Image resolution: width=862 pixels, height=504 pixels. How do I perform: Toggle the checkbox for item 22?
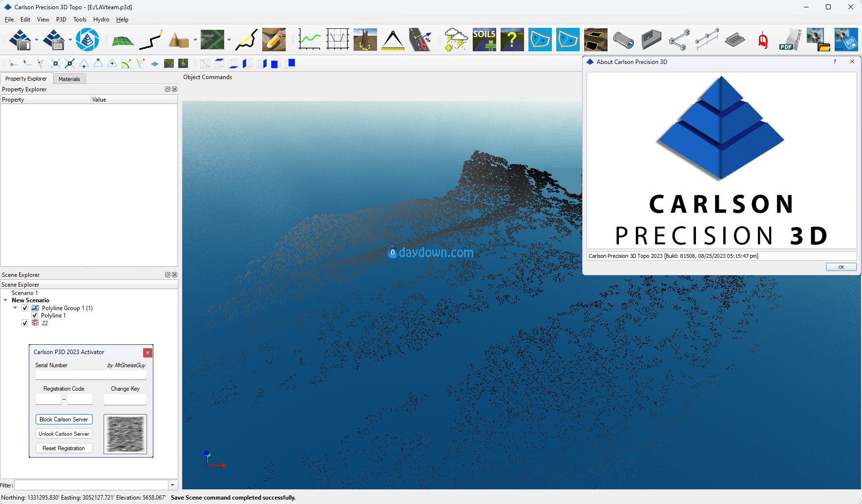click(x=25, y=323)
